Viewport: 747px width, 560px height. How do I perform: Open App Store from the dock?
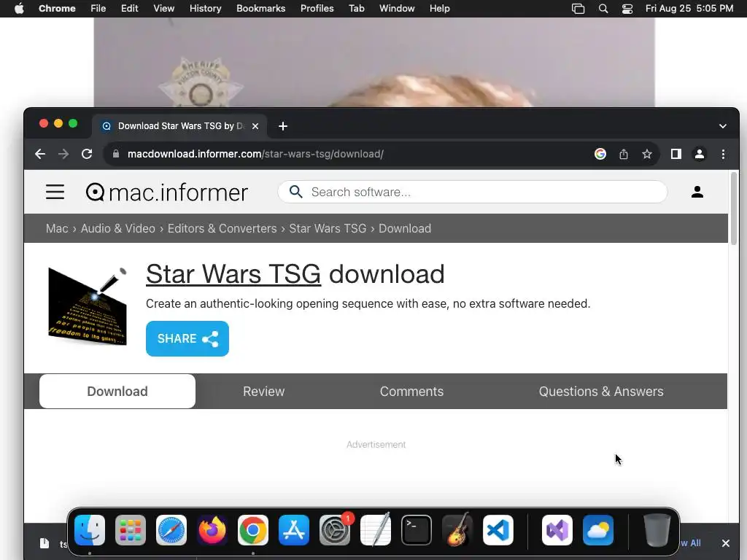pos(294,530)
